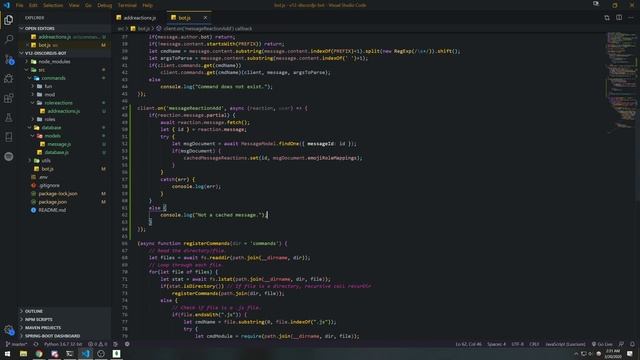Open the Search view in activity bar
The image size is (640, 360).
click(9, 39)
